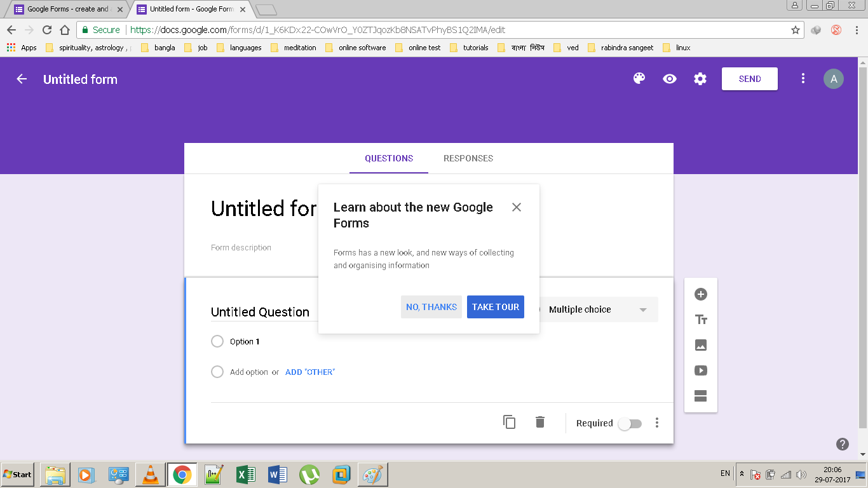868x488 pixels.
Task: Open the color palette customization icon
Action: pyautogui.click(x=639, y=79)
